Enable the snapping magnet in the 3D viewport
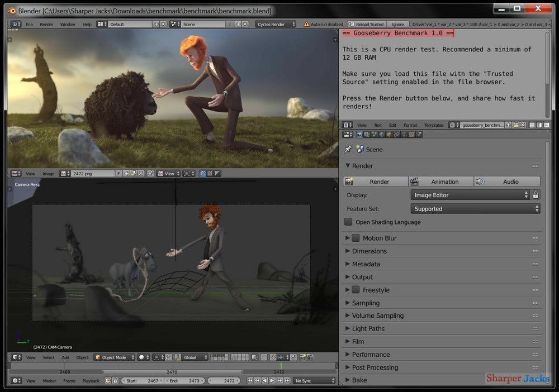The height and width of the screenshot is (392, 559). (x=273, y=357)
